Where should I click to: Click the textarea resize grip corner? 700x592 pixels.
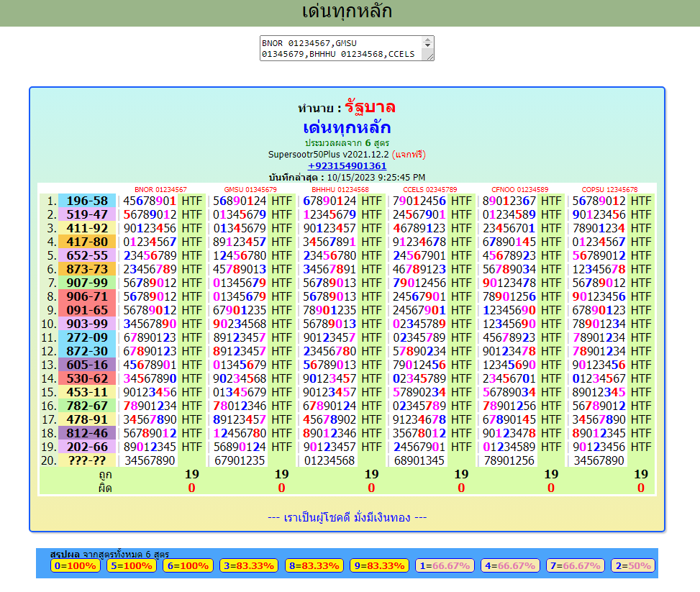430,56
